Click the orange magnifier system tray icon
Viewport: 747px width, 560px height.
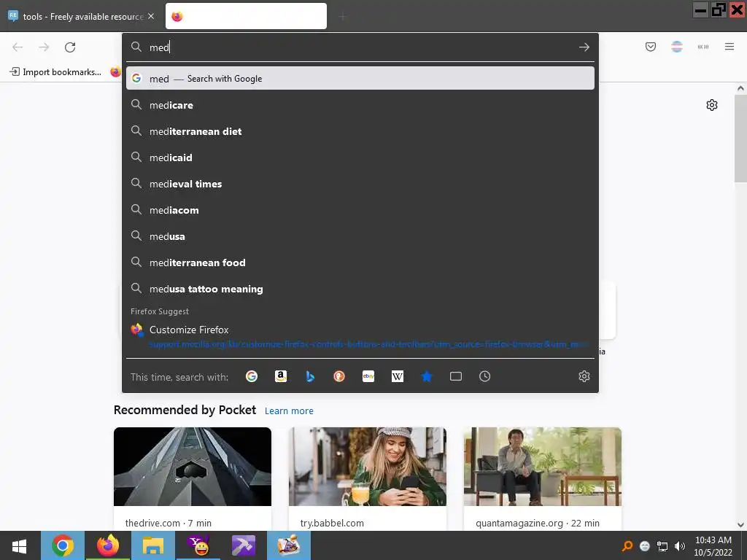pyautogui.click(x=627, y=546)
